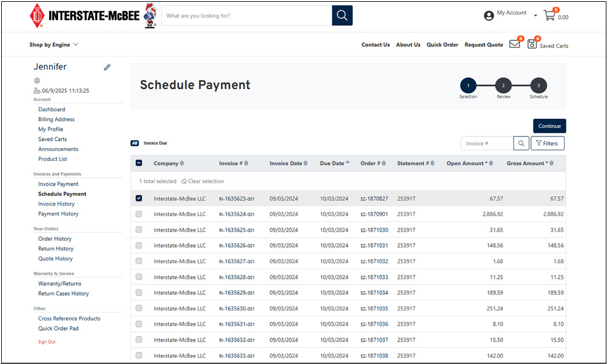This screenshot has width=607, height=364.
Task: Check invoice RI-1635627-001 checkbox
Action: point(139,261)
